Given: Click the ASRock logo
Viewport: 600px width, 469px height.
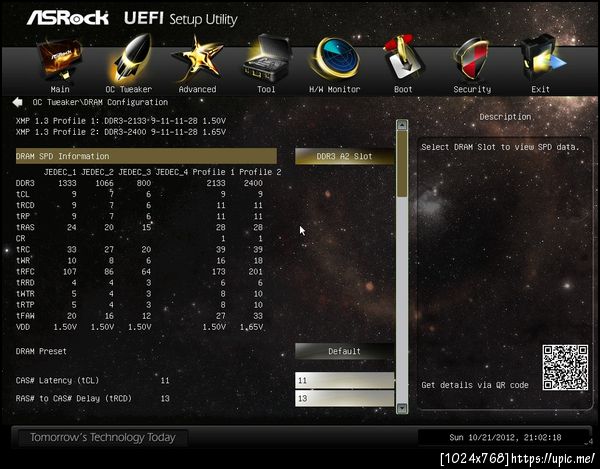Looking at the screenshot, I should coord(68,18).
